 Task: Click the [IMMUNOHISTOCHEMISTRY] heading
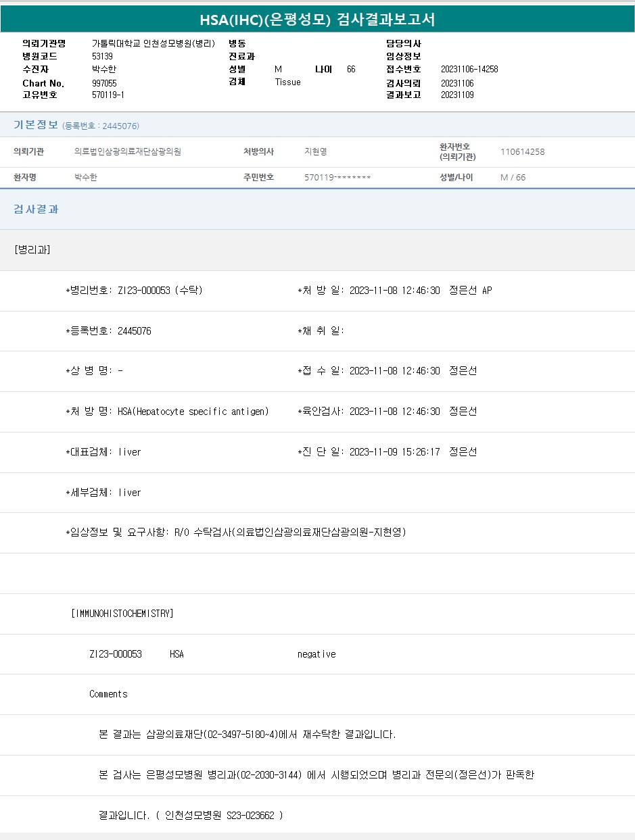tap(122, 614)
